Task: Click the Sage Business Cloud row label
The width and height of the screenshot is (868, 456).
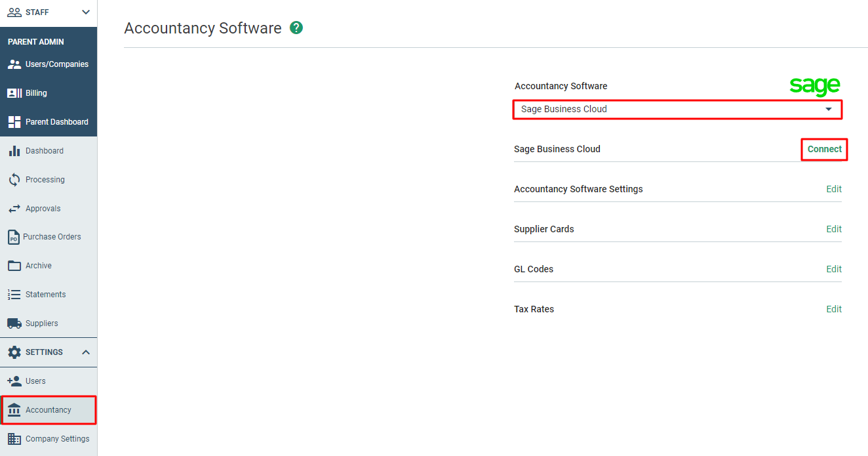Action: [557, 149]
